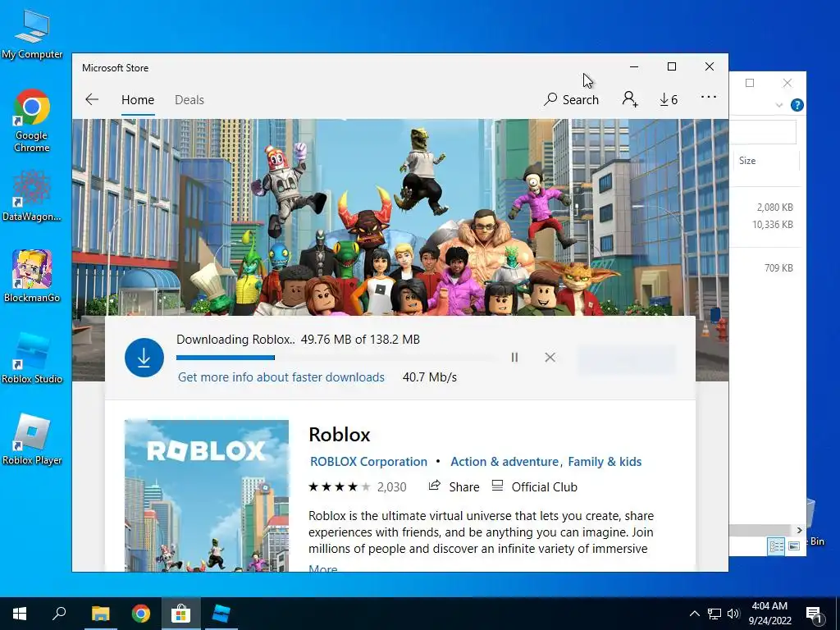Viewport: 840px width, 630px height.
Task: Open BlockmanGo desktop shortcut
Action: (x=32, y=276)
